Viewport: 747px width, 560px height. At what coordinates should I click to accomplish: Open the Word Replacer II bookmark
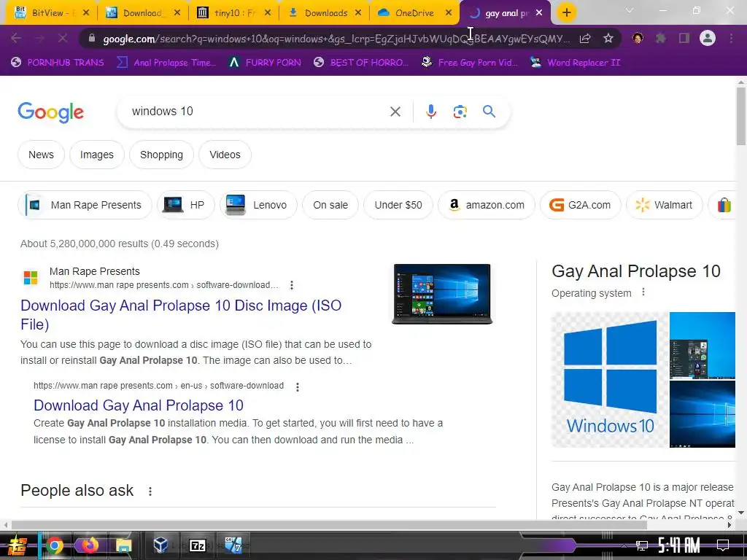pos(576,63)
